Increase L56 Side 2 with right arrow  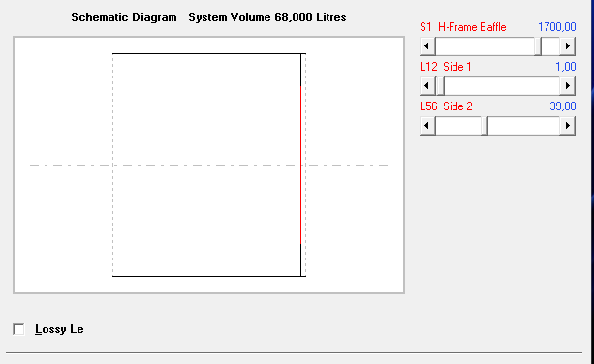point(567,125)
